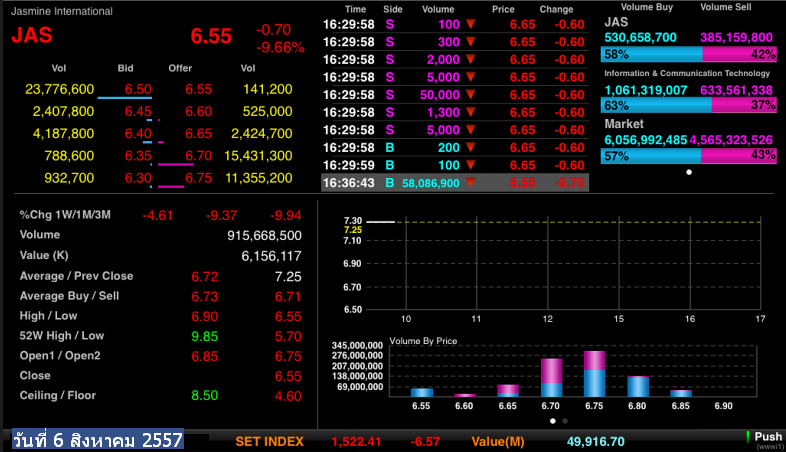The width and height of the screenshot is (786, 452).
Task: Click the yellow 7.25 chart axis label
Action: (353, 230)
